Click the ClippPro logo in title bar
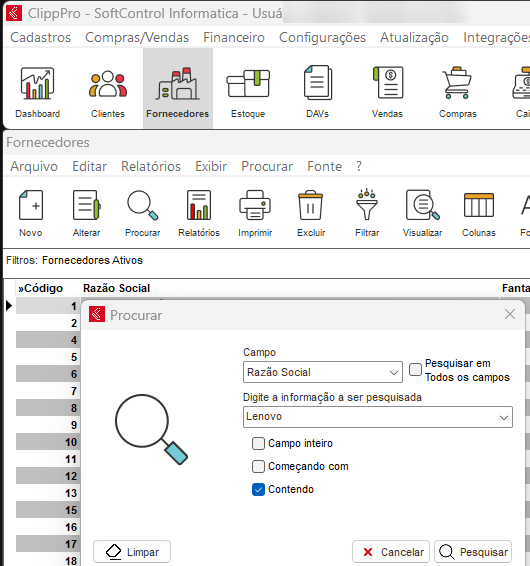The height and width of the screenshot is (566, 530). (x=14, y=13)
